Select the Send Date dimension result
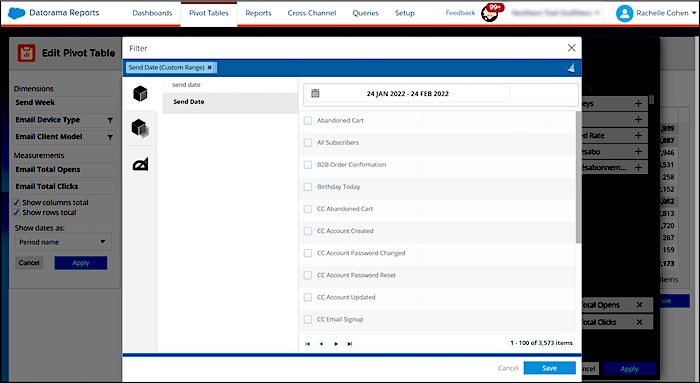This screenshot has width=700, height=383. tap(230, 102)
